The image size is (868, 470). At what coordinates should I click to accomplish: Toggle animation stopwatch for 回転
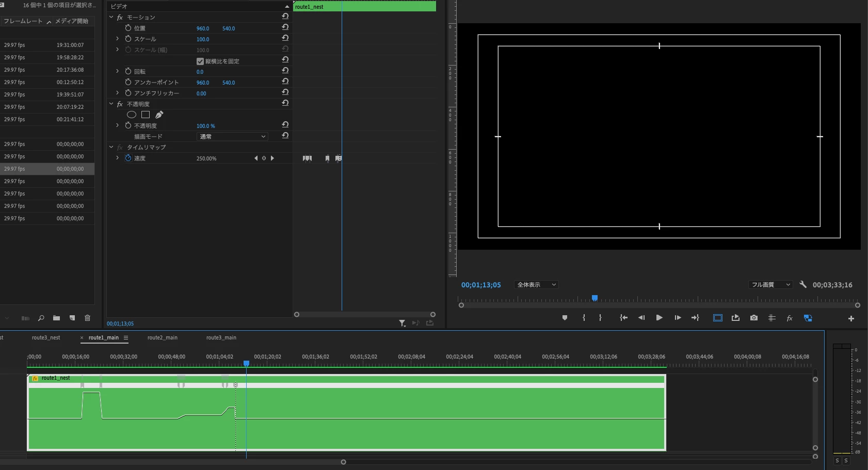click(x=128, y=71)
